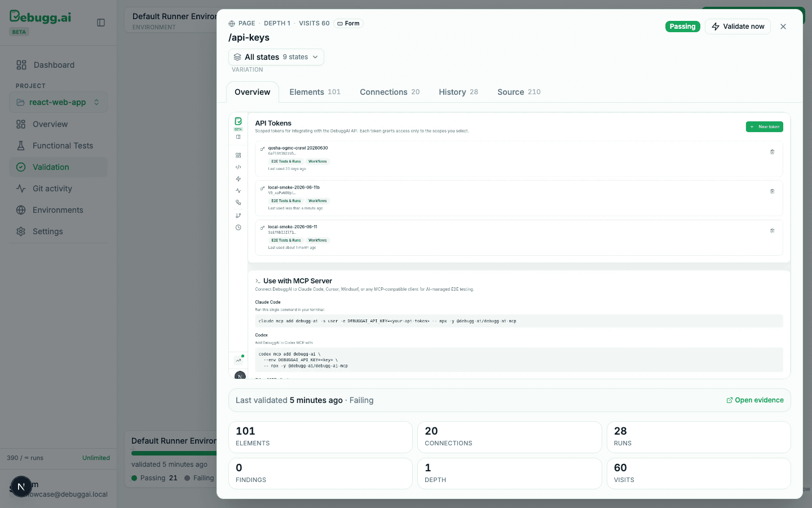Open Functional Tests via the flask icon

pyautogui.click(x=21, y=146)
